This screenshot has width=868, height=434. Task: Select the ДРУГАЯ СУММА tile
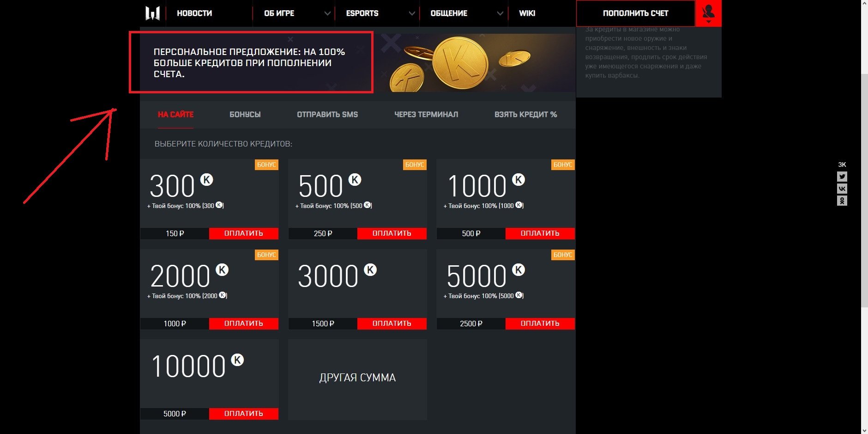coord(357,378)
